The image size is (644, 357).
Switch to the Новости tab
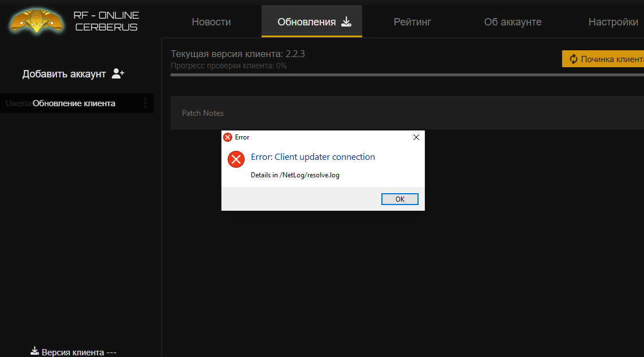click(x=211, y=22)
